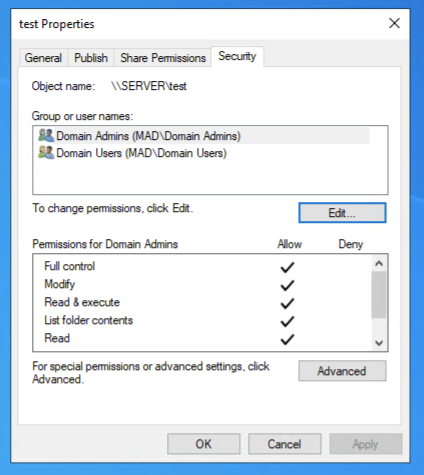Click the Read & execute permission row
Screen dimensions: 424x475
pos(202,302)
